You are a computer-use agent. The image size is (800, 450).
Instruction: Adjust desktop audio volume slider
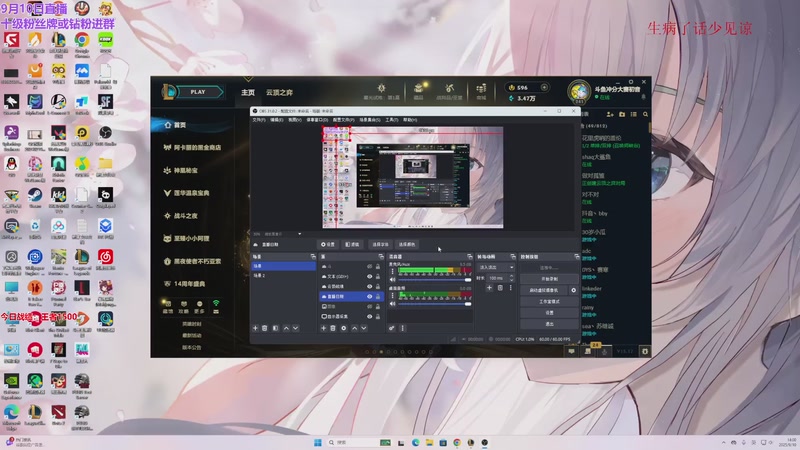435,304
